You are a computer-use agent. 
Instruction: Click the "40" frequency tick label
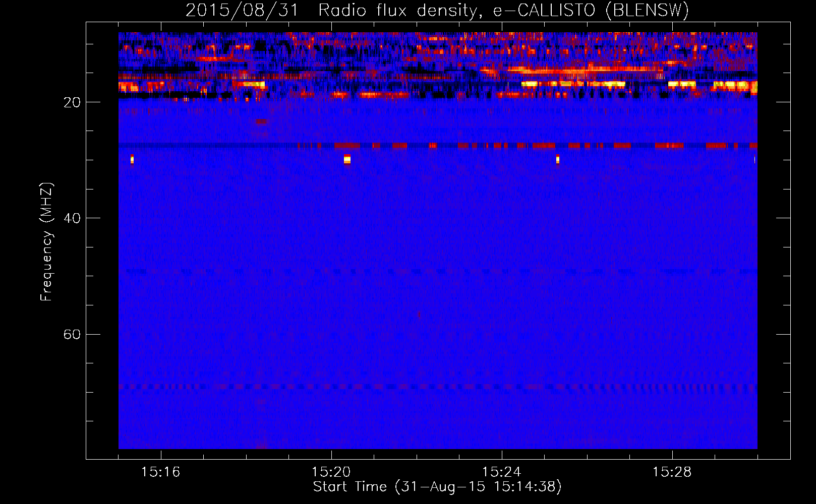tap(72, 218)
